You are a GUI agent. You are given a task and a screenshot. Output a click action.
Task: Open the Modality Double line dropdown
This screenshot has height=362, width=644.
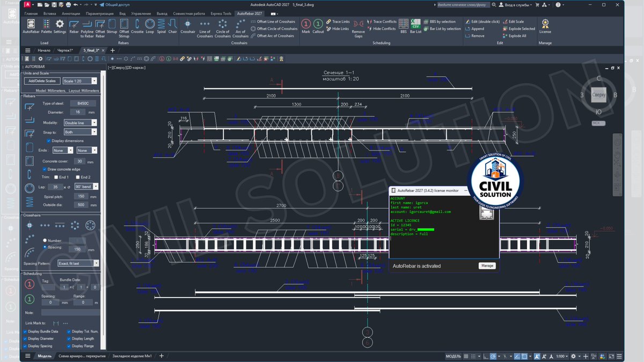[x=80, y=123]
